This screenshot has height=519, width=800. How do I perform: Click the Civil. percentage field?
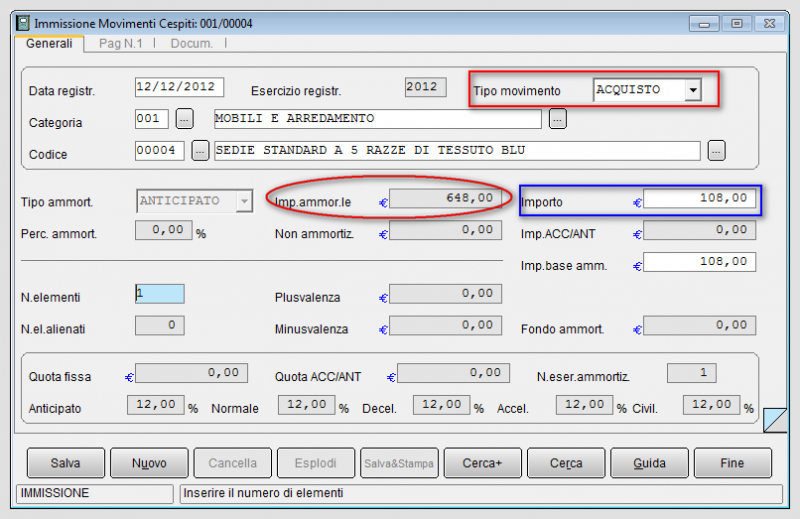click(712, 405)
